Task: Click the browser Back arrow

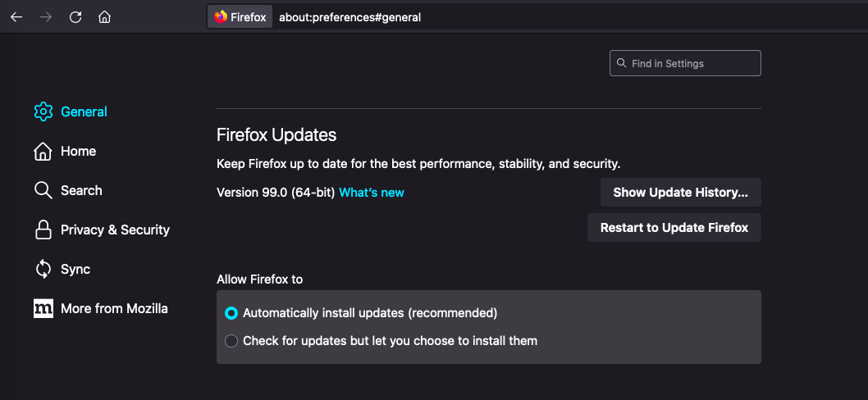Action: 16,16
